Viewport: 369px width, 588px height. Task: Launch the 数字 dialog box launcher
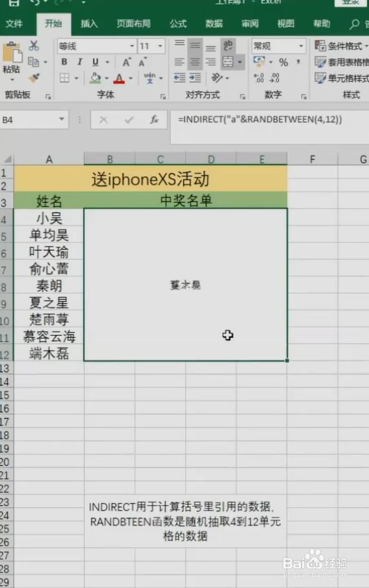[304, 97]
